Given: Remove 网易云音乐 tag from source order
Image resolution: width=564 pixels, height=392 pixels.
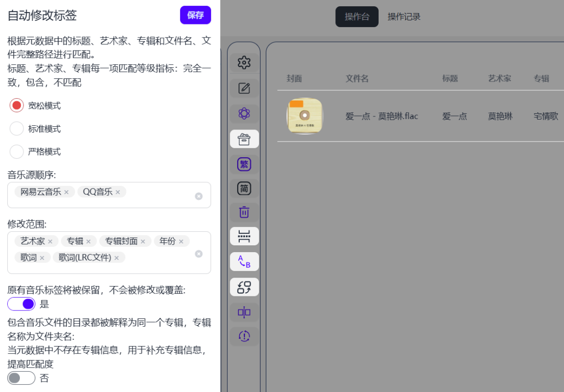Looking at the screenshot, I should tap(66, 193).
